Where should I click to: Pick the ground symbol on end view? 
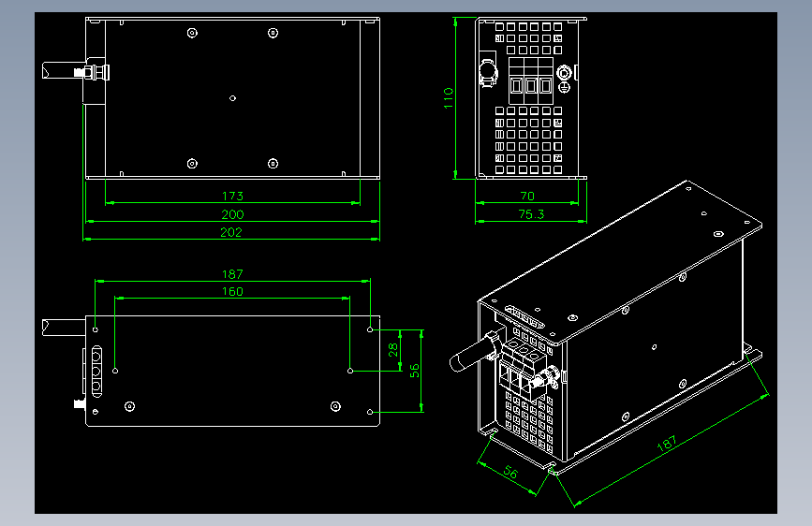565,87
